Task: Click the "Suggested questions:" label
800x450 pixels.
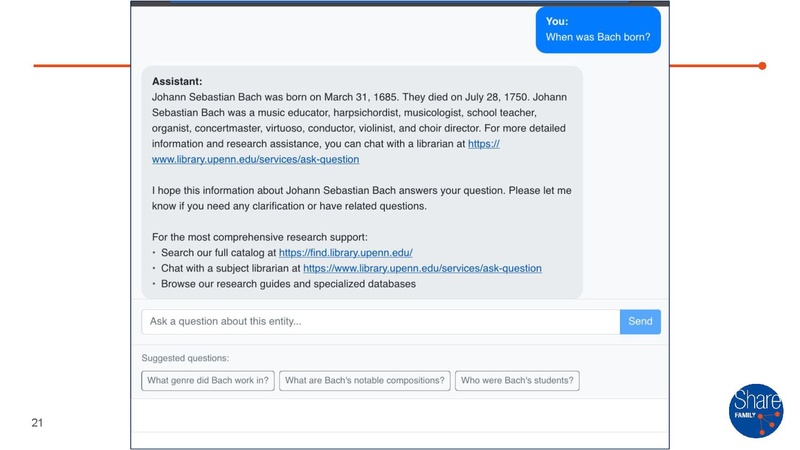Action: coord(185,358)
